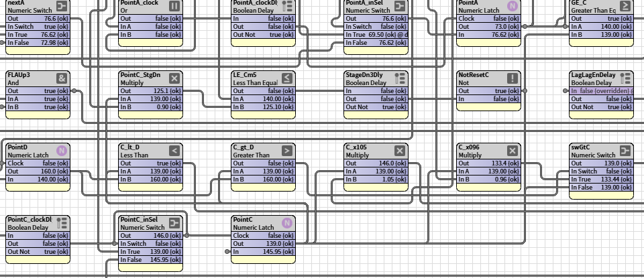The image size is (644, 278).
Task: Click PointC In 145.95 row
Action: [263, 252]
